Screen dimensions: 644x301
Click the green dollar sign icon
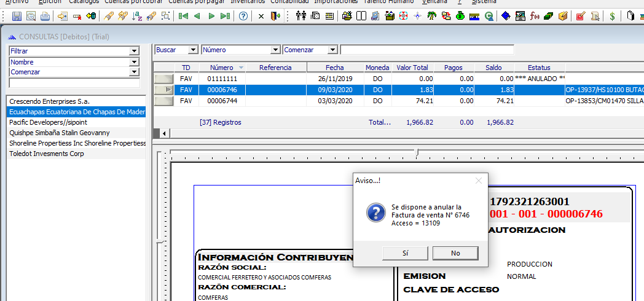tap(612, 16)
